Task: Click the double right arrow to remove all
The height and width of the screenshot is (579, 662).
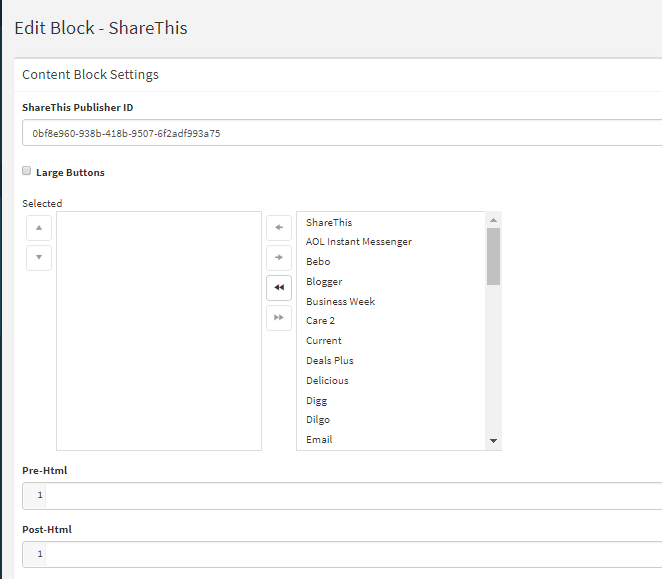Action: tap(279, 318)
